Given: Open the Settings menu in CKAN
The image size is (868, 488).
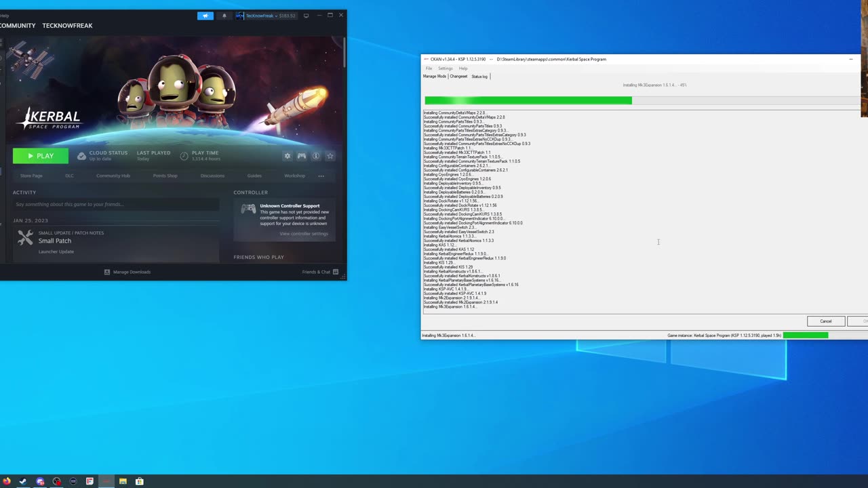Looking at the screenshot, I should 445,68.
